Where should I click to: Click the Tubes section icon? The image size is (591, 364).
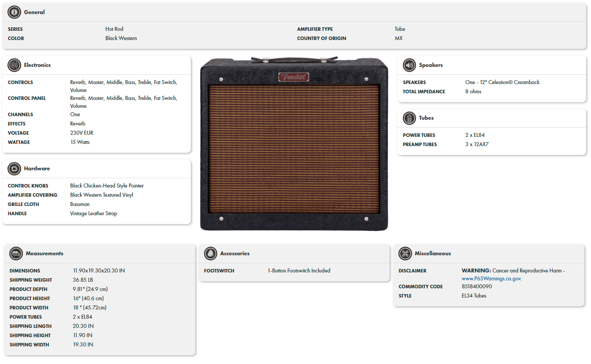(x=409, y=118)
